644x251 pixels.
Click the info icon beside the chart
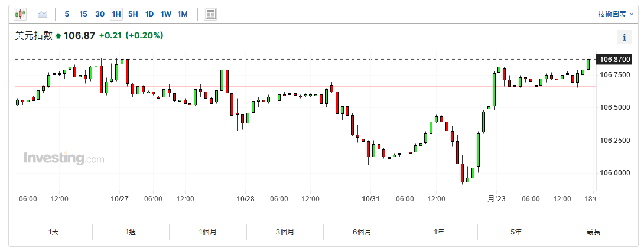625,37
